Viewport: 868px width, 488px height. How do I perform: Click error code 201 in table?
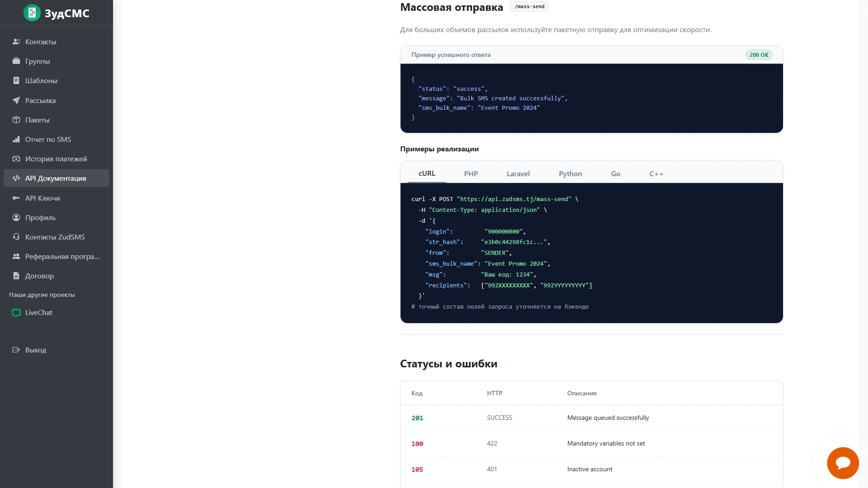(417, 418)
